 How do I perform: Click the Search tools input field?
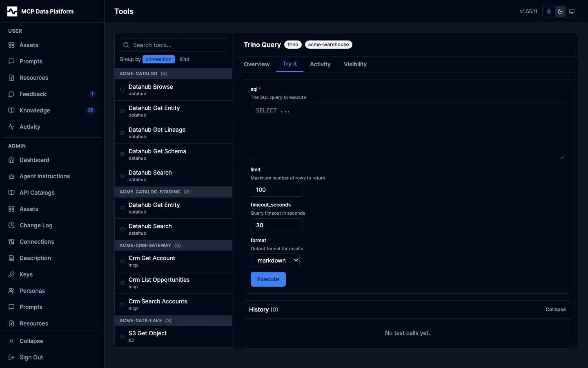pyautogui.click(x=173, y=45)
